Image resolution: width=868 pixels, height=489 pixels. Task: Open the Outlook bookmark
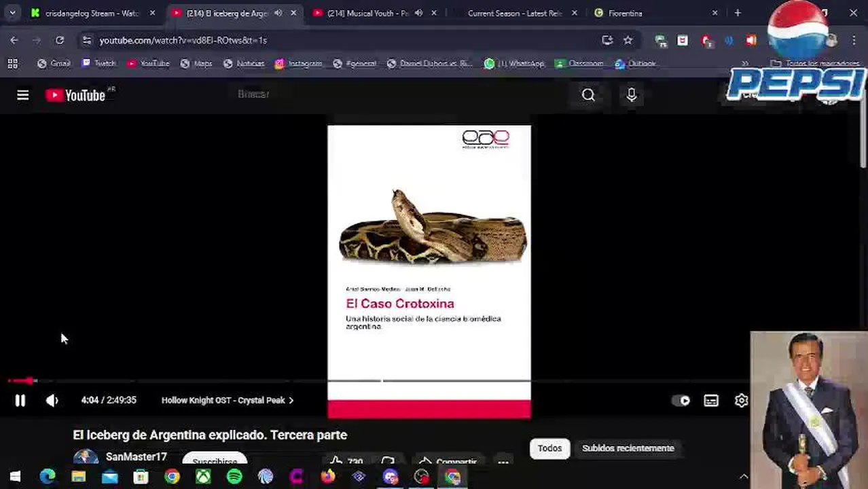click(x=635, y=63)
